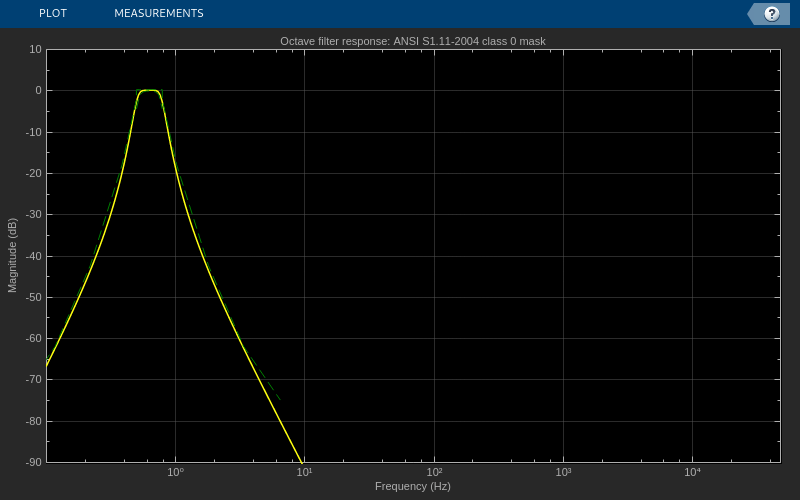Viewport: 800px width, 500px height.
Task: Click the 10⁴ tick label on frequency axis
Action: [x=692, y=472]
